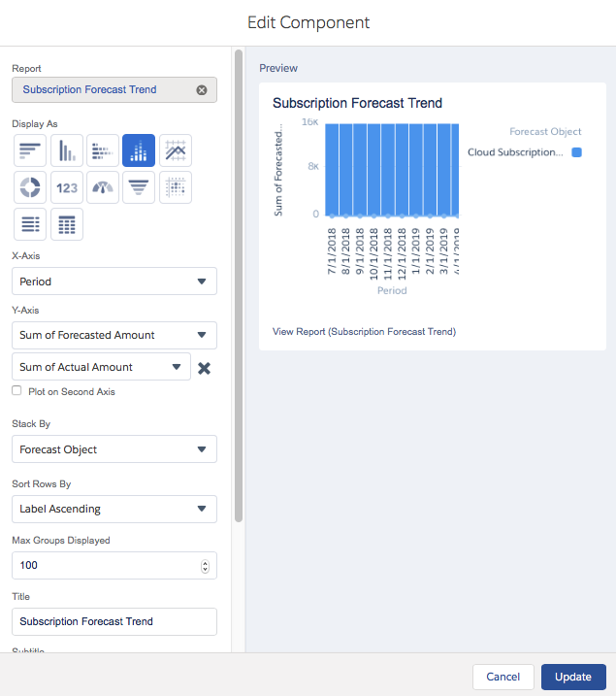This screenshot has width=616, height=696.
Task: Open the X-Axis Period dropdown
Action: pos(113,282)
